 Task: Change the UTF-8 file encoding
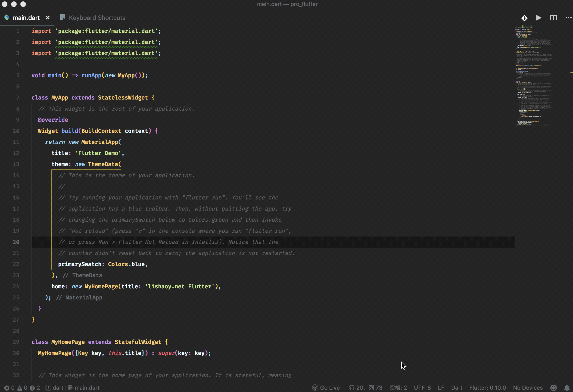click(422, 388)
